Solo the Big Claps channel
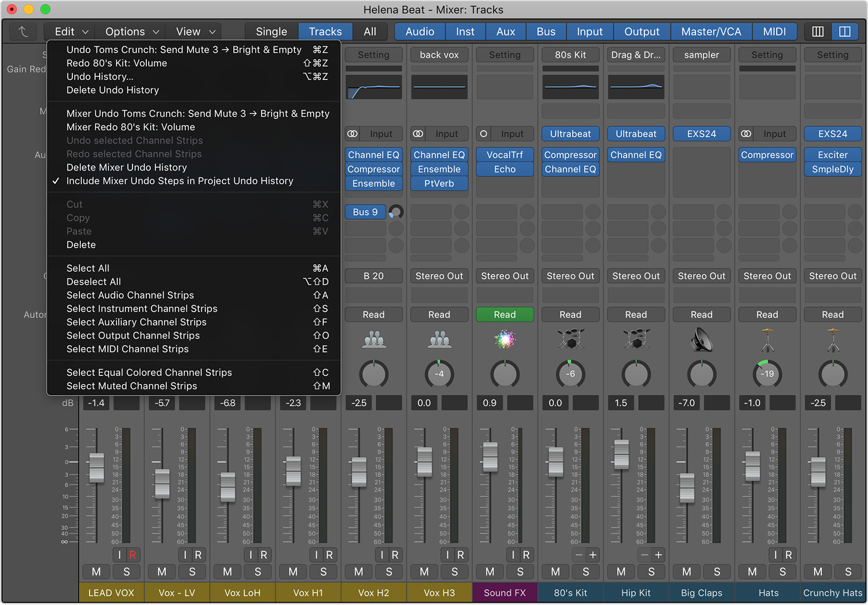Image resolution: width=868 pixels, height=605 pixels. (717, 572)
